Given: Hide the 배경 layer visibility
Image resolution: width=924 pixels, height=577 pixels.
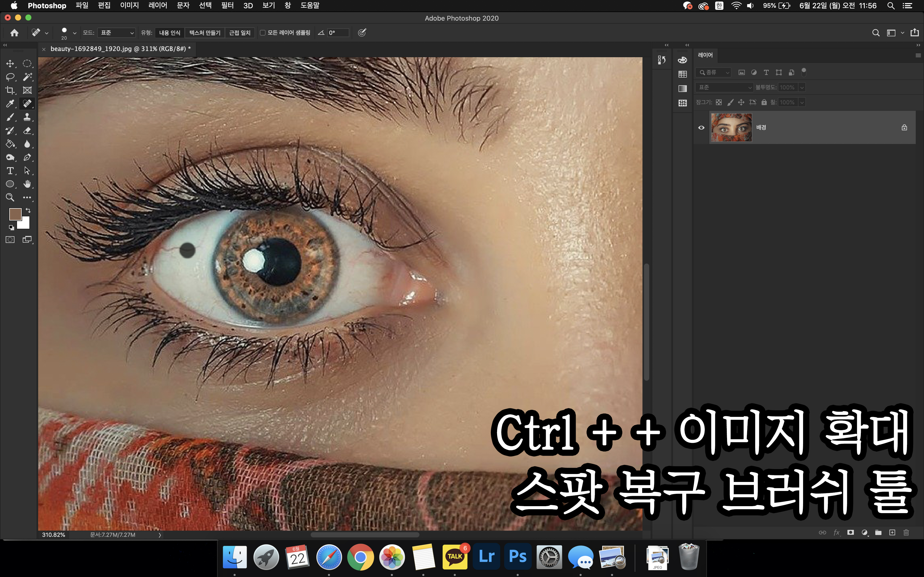Looking at the screenshot, I should click(701, 128).
